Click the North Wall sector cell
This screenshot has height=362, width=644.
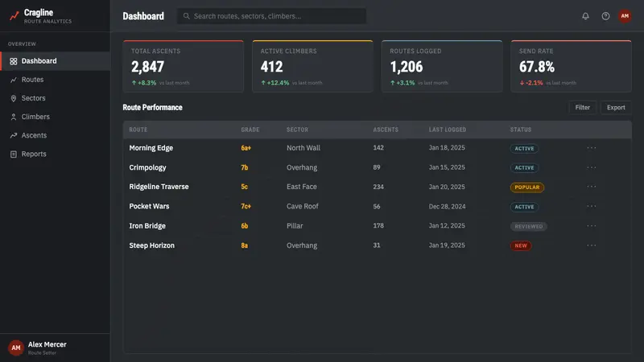click(x=303, y=148)
